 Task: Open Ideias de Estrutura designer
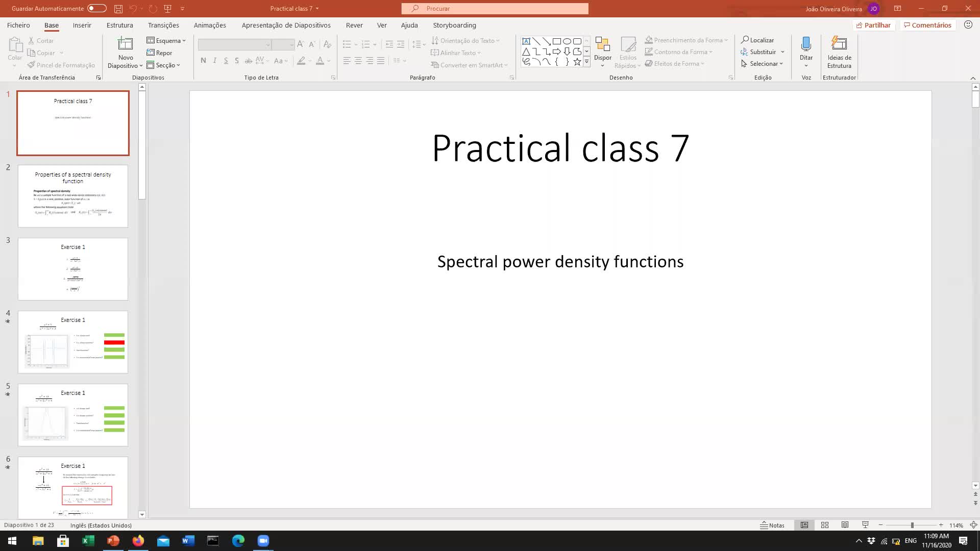pyautogui.click(x=839, y=52)
